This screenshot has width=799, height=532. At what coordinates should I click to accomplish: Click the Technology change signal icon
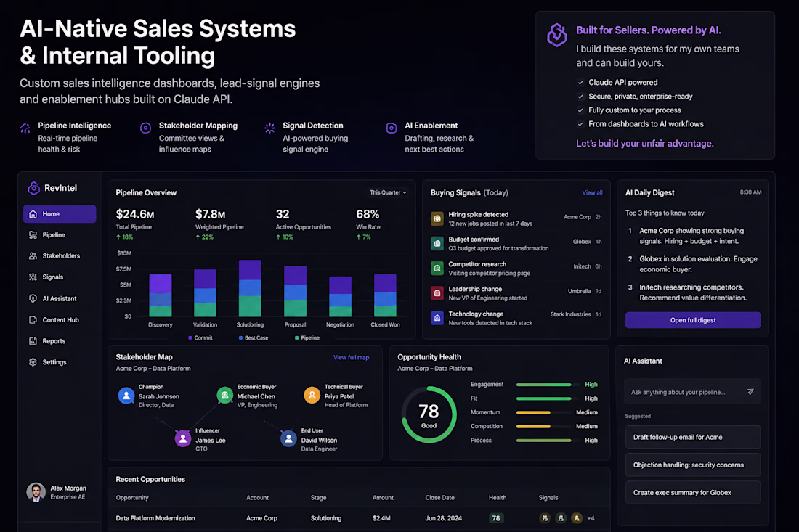(437, 318)
